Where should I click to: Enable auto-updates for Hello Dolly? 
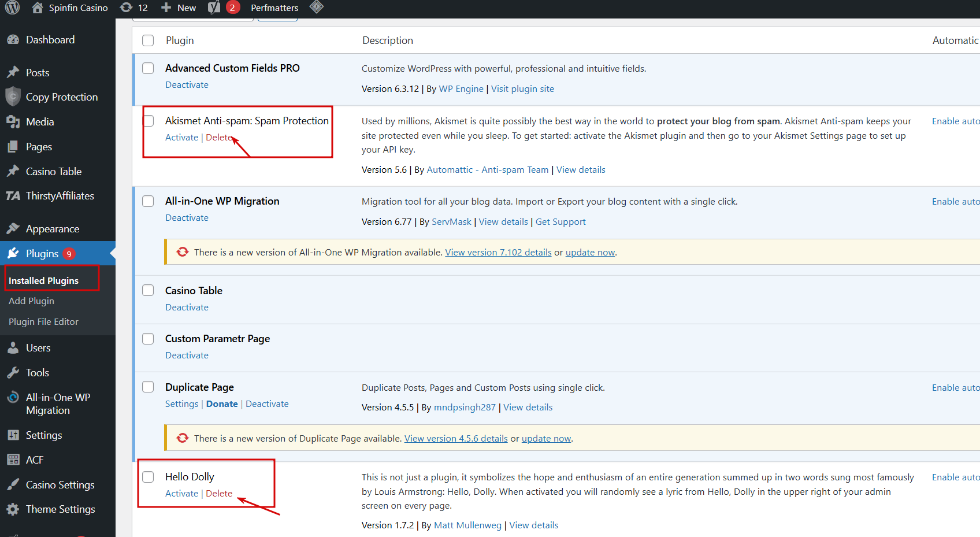[956, 477]
